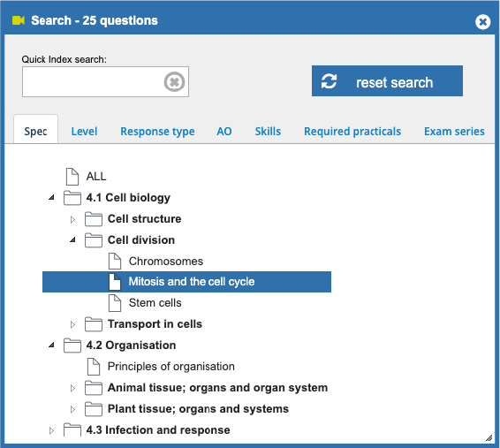This screenshot has height=448, width=500.
Task: Click the Chromosomes page icon
Action: [115, 262]
